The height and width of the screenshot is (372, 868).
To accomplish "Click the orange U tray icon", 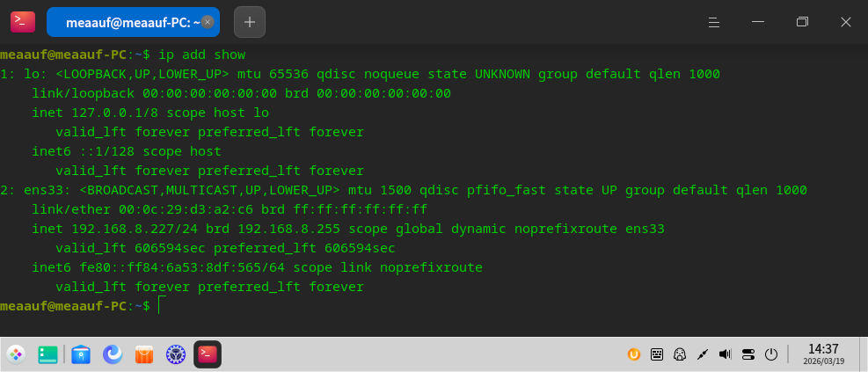I will pos(633,354).
